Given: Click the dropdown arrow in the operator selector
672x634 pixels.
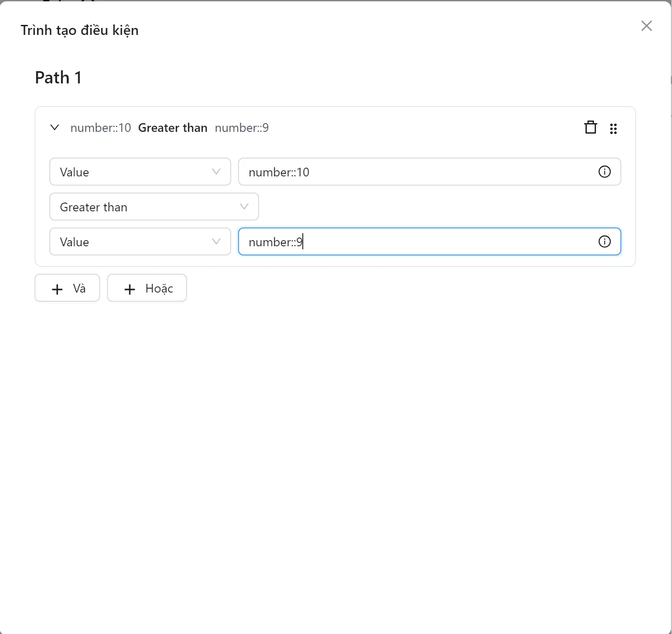Looking at the screenshot, I should click(244, 207).
